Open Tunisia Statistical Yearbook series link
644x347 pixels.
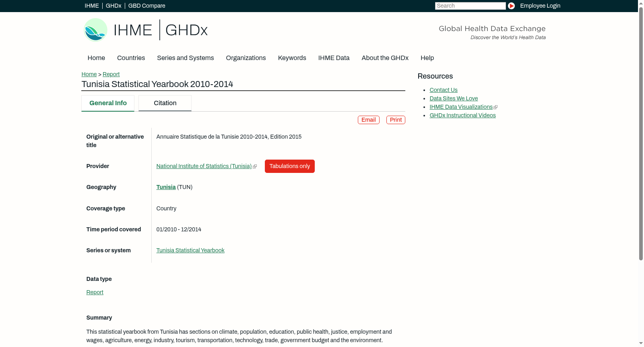point(190,250)
